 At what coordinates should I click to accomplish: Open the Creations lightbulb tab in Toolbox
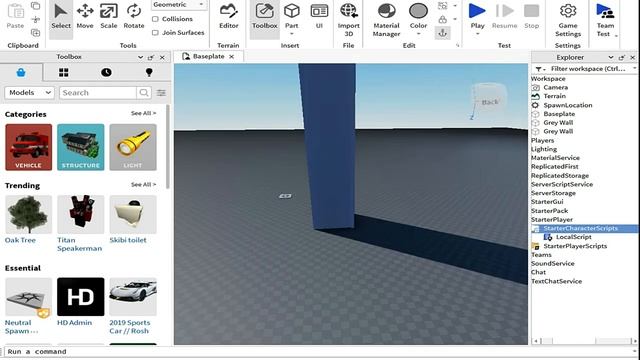(149, 73)
